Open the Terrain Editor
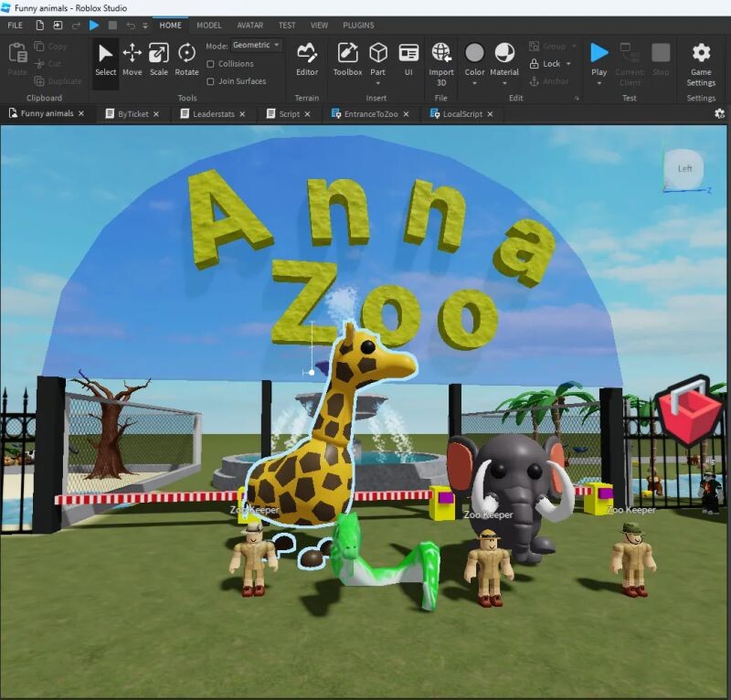The height and width of the screenshot is (700, 731). click(307, 58)
